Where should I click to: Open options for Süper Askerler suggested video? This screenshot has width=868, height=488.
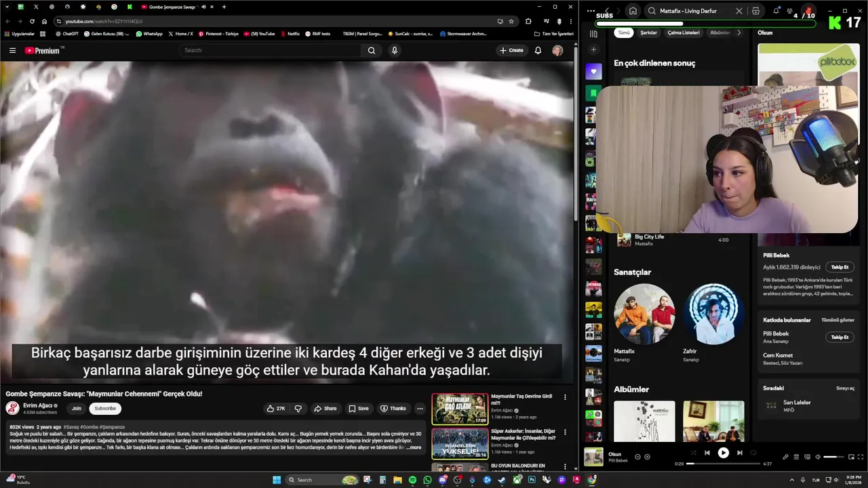tap(565, 432)
